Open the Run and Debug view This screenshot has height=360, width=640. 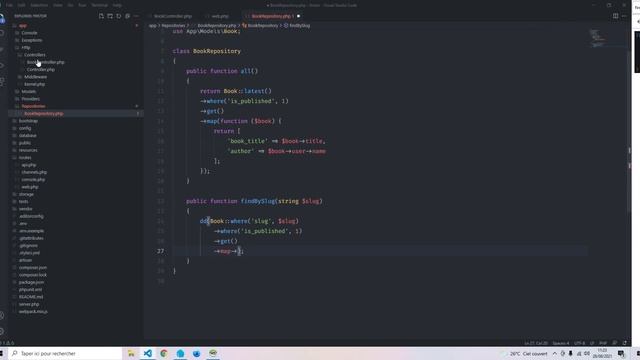(2, 65)
